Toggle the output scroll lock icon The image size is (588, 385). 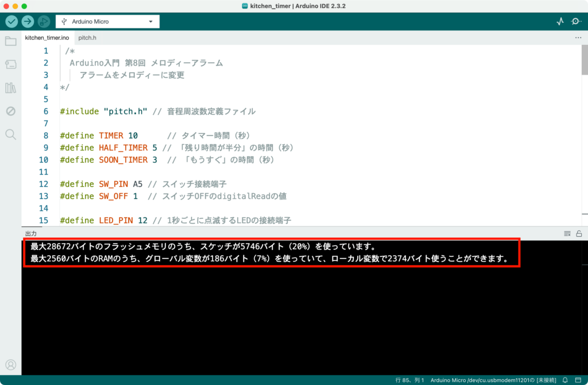click(x=579, y=234)
